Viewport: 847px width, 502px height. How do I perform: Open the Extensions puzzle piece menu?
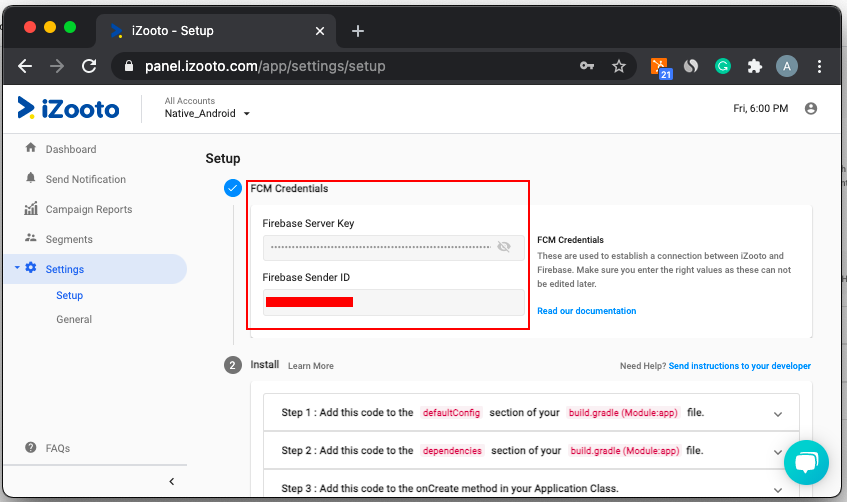pos(755,66)
